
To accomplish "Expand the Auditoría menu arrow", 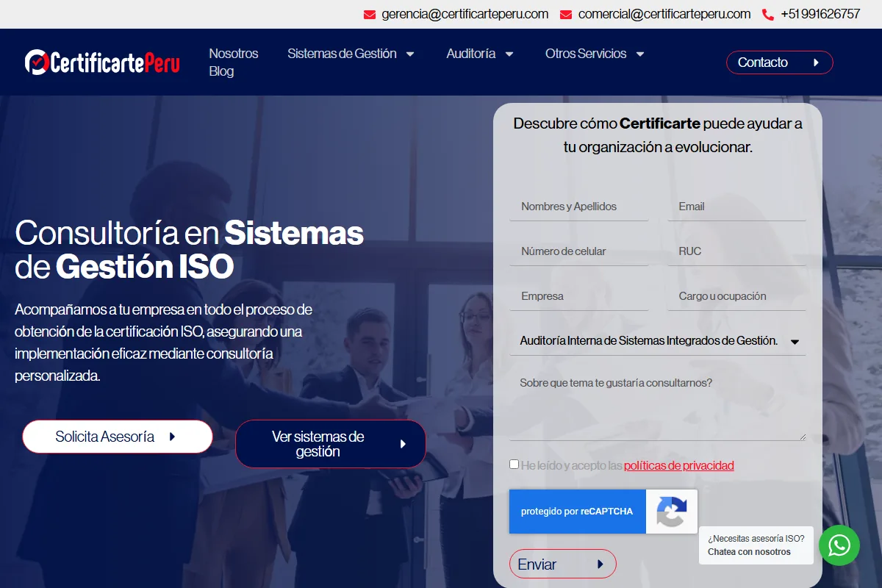I will tap(509, 54).
